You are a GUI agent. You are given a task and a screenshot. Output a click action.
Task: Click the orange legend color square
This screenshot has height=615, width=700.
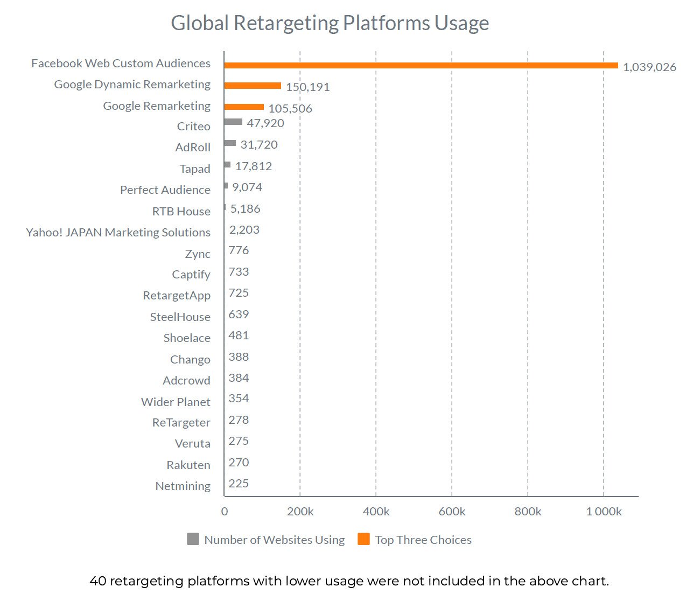coord(363,539)
